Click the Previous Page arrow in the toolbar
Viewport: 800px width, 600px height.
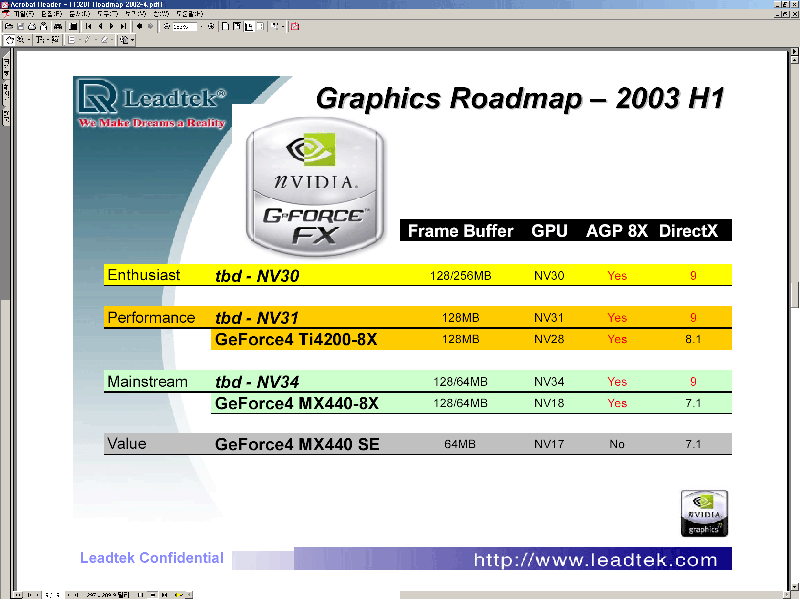pyautogui.click(x=100, y=27)
